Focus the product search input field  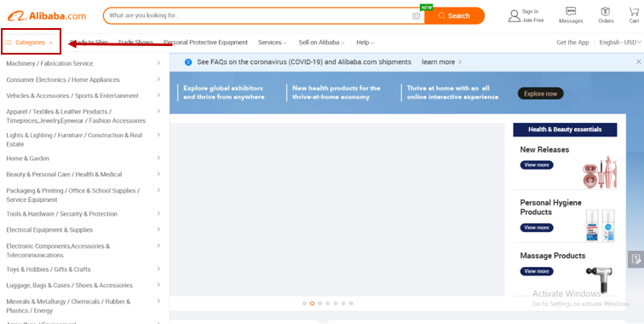[258, 15]
